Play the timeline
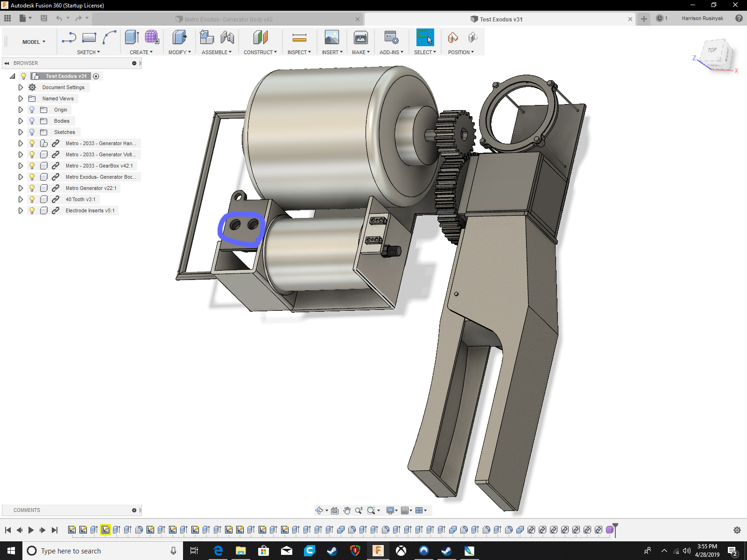747x560 pixels. click(31, 530)
